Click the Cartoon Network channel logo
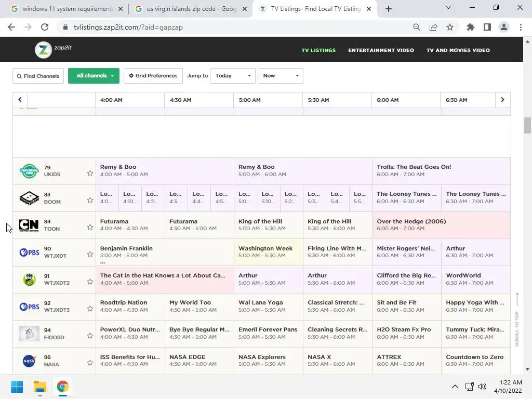The image size is (532, 399). pyautogui.click(x=29, y=225)
